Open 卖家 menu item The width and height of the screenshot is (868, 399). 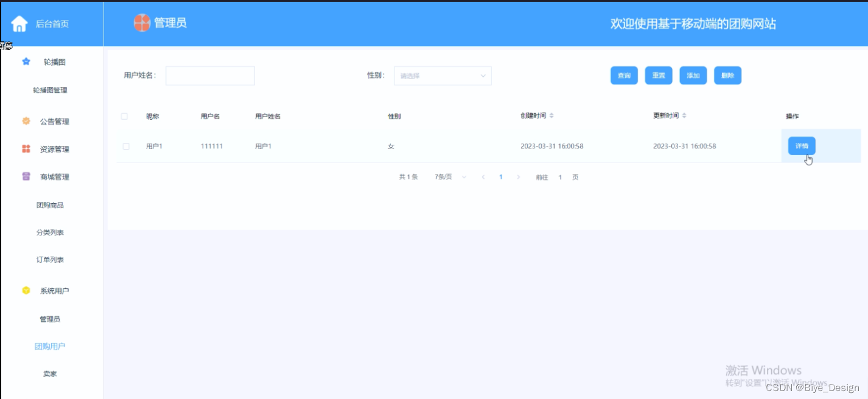50,373
